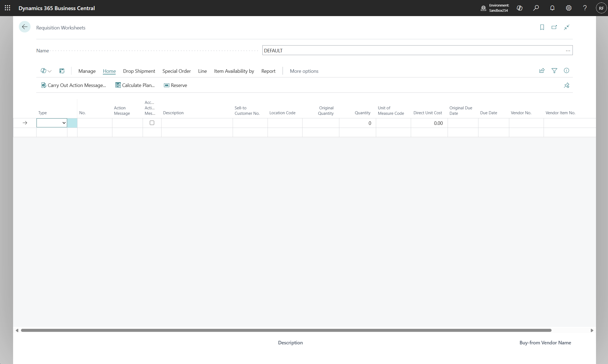Open the settings gear
608x364 pixels.
point(568,8)
